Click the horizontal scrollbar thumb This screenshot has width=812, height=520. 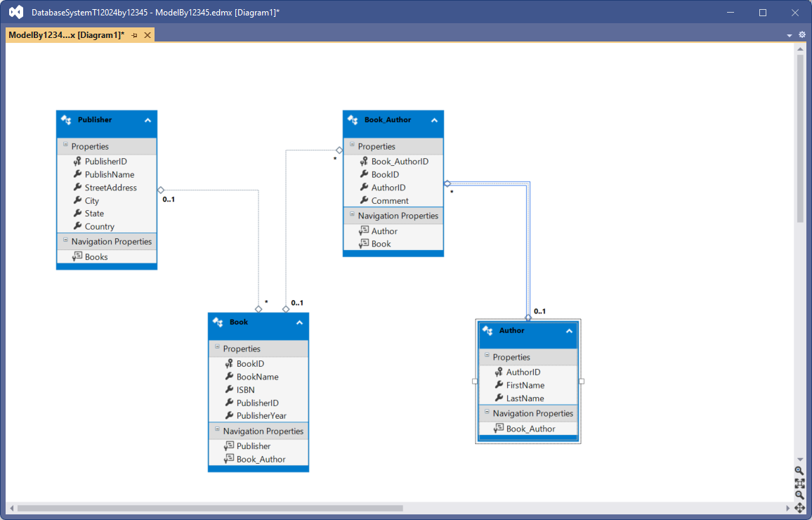coord(209,508)
